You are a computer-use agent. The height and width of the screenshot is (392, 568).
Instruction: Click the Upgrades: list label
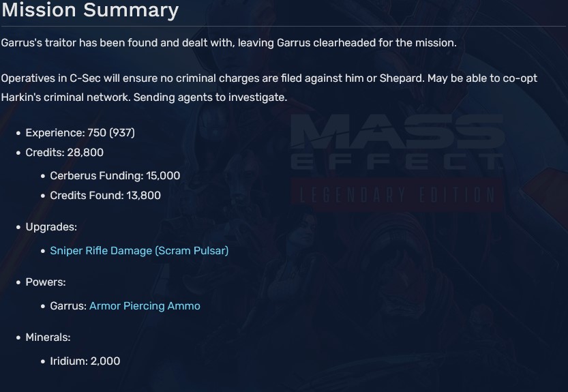[51, 226]
